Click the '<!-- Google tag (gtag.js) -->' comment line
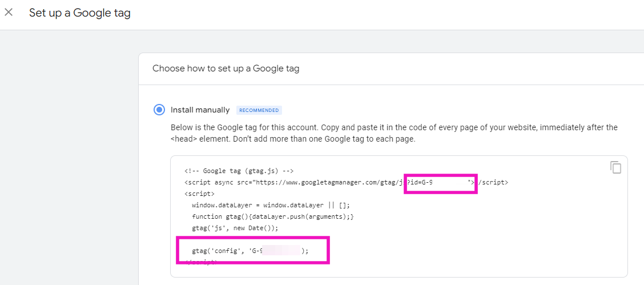 point(239,171)
